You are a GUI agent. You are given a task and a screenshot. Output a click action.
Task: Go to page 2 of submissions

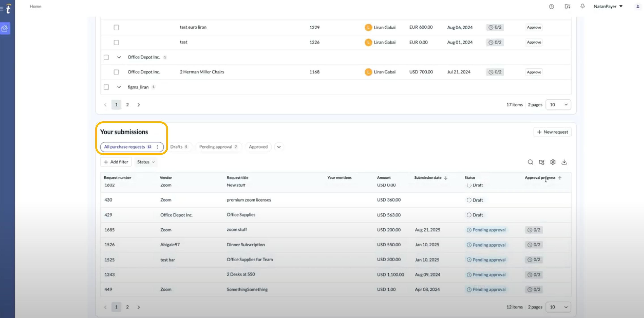tap(127, 307)
